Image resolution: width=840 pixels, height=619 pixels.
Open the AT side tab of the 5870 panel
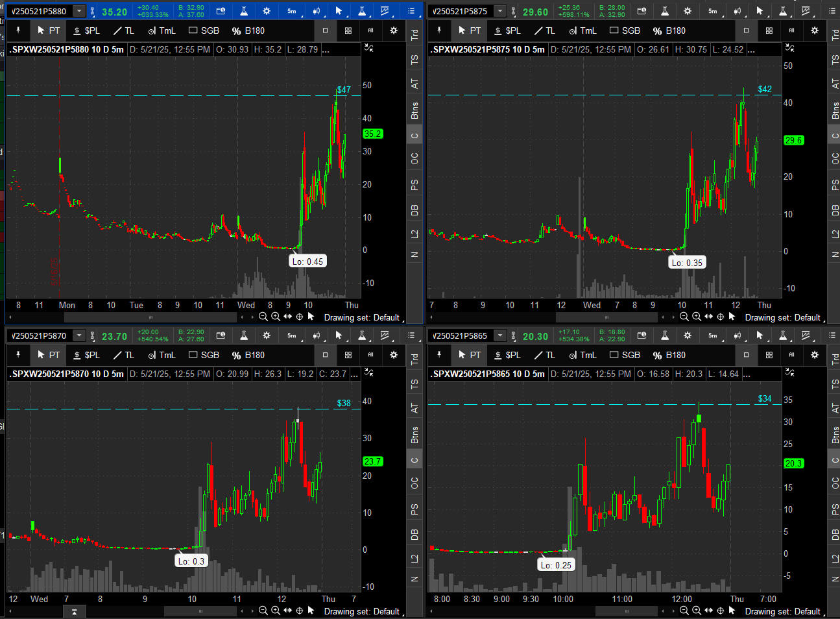(x=414, y=408)
